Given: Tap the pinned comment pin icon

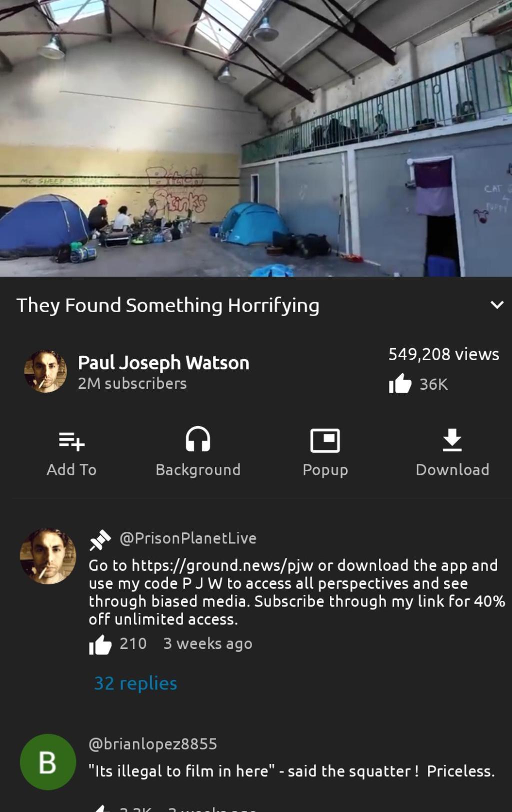Looking at the screenshot, I should coord(100,539).
